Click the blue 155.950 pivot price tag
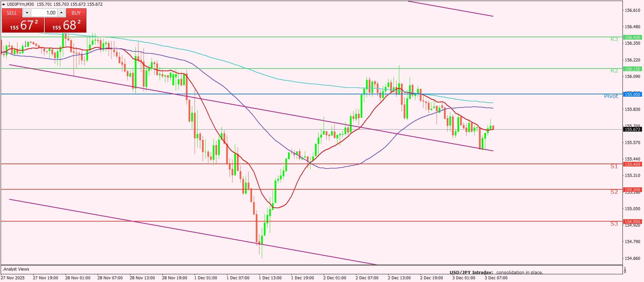Viewport: 644px width, 282px height. (632, 94)
